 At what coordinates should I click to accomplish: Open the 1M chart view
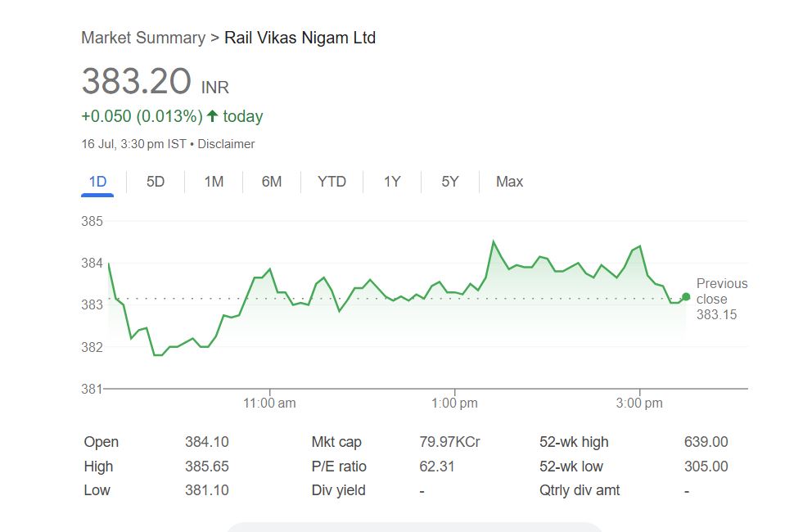214,182
